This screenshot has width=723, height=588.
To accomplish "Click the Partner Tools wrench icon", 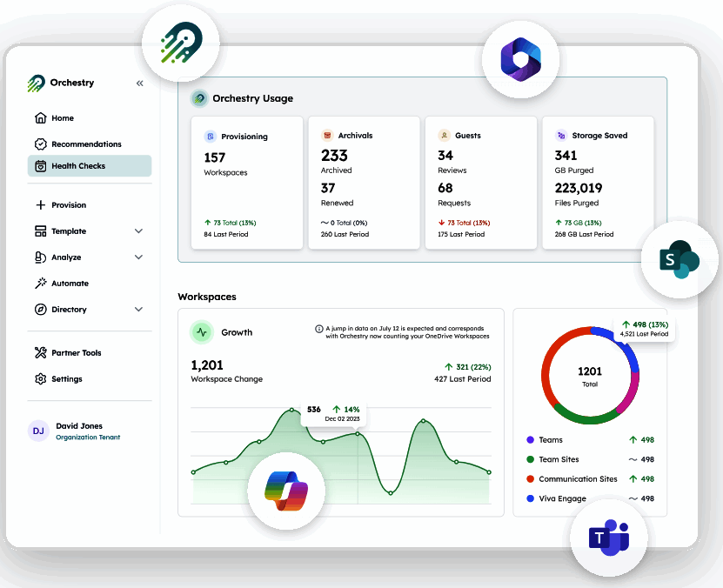I will tap(41, 352).
